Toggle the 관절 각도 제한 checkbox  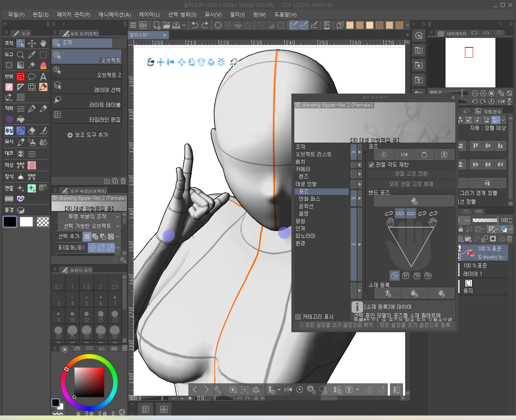pyautogui.click(x=371, y=165)
